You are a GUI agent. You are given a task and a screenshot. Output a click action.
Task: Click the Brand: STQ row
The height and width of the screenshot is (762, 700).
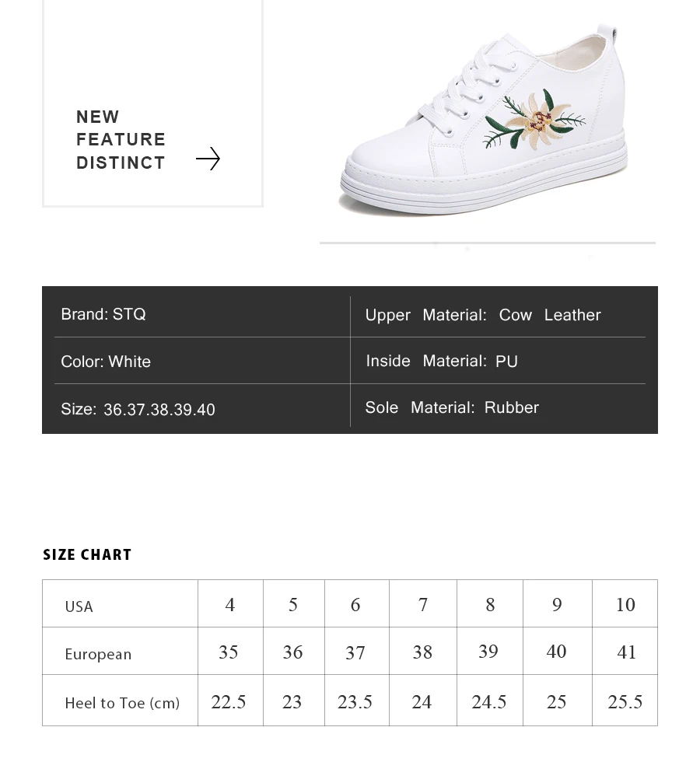(x=103, y=314)
